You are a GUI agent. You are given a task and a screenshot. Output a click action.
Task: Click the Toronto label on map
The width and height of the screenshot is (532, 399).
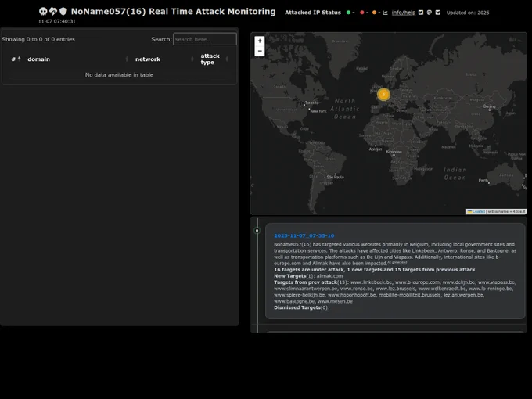point(312,102)
